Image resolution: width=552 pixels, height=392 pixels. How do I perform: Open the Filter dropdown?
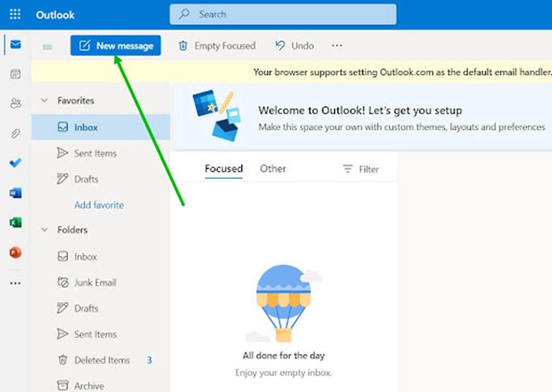[x=361, y=169]
